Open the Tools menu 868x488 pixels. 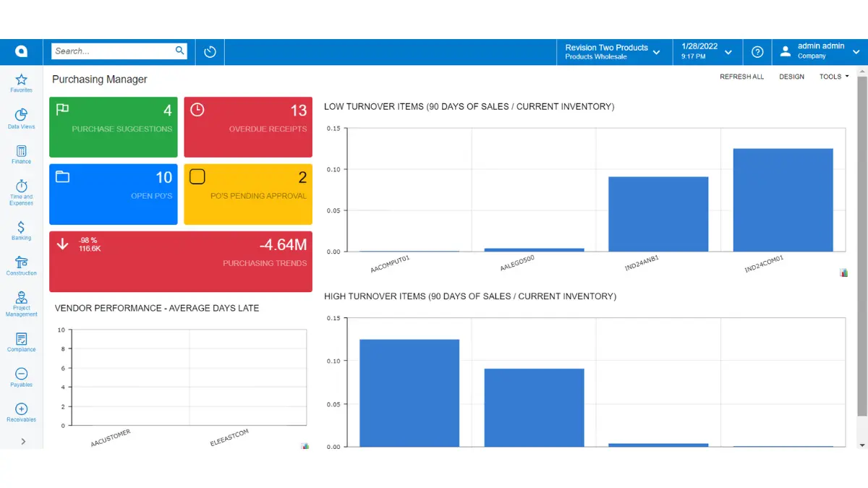pyautogui.click(x=833, y=77)
